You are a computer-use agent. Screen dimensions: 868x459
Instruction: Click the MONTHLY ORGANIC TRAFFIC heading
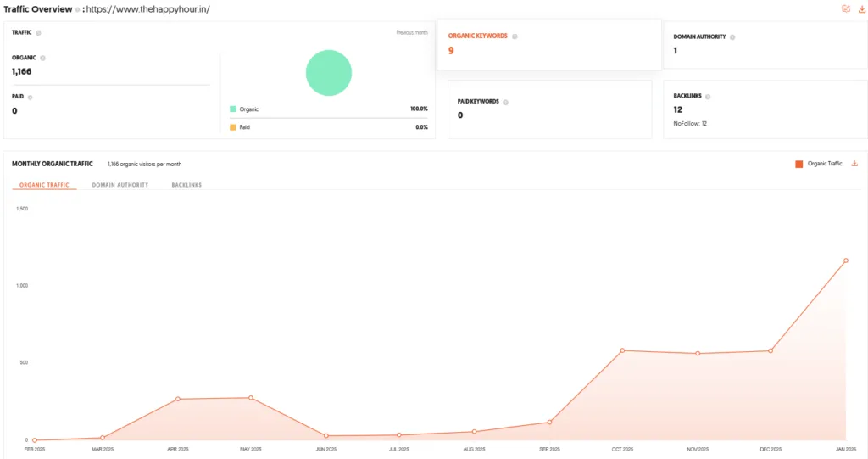point(53,164)
